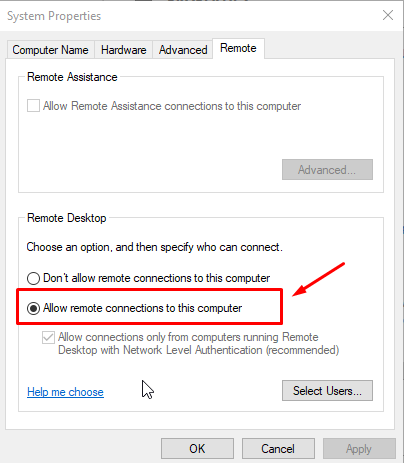The image size is (404, 463).
Task: Close the System Properties window
Action: pos(388,15)
